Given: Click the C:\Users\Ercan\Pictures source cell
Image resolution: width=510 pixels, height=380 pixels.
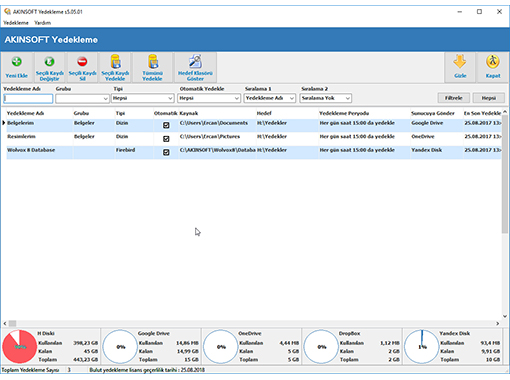Looking at the screenshot, I should point(210,137).
